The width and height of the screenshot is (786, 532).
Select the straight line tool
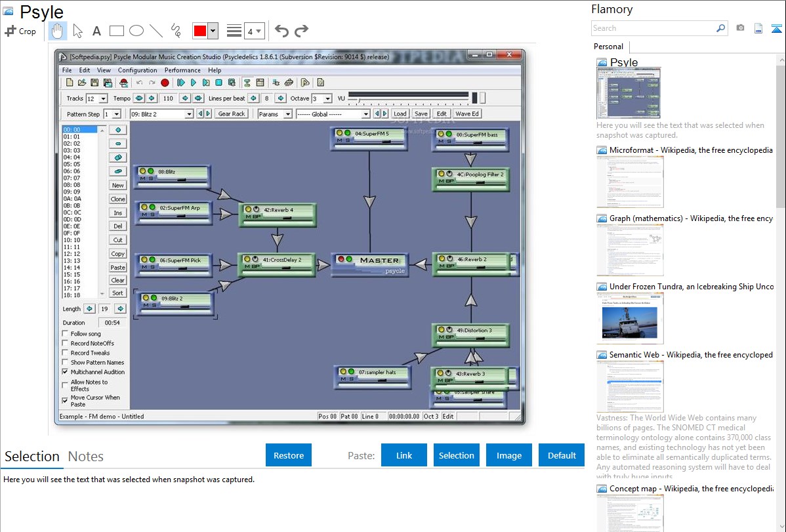[156, 31]
